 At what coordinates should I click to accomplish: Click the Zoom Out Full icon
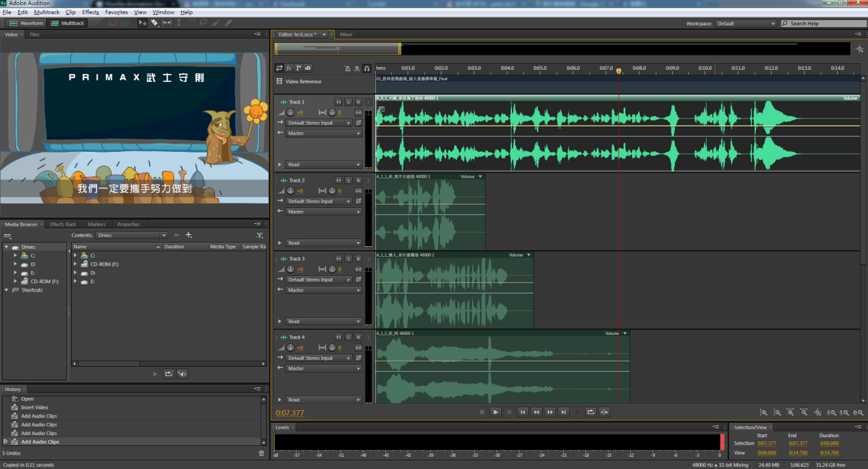[818, 412]
